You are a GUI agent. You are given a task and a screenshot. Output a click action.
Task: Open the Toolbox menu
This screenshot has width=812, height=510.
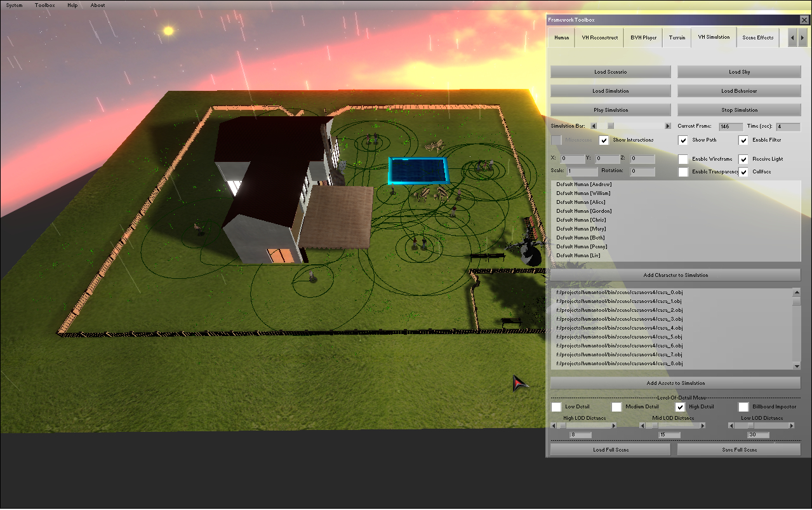(44, 5)
